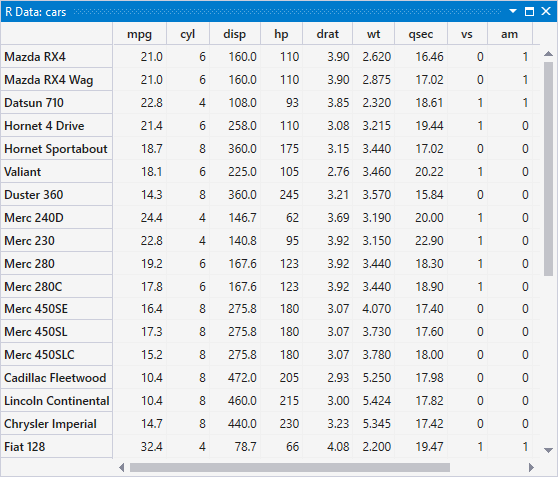The height and width of the screenshot is (477, 558).
Task: Click qsec value 20.22 for Valiant
Action: [429, 172]
